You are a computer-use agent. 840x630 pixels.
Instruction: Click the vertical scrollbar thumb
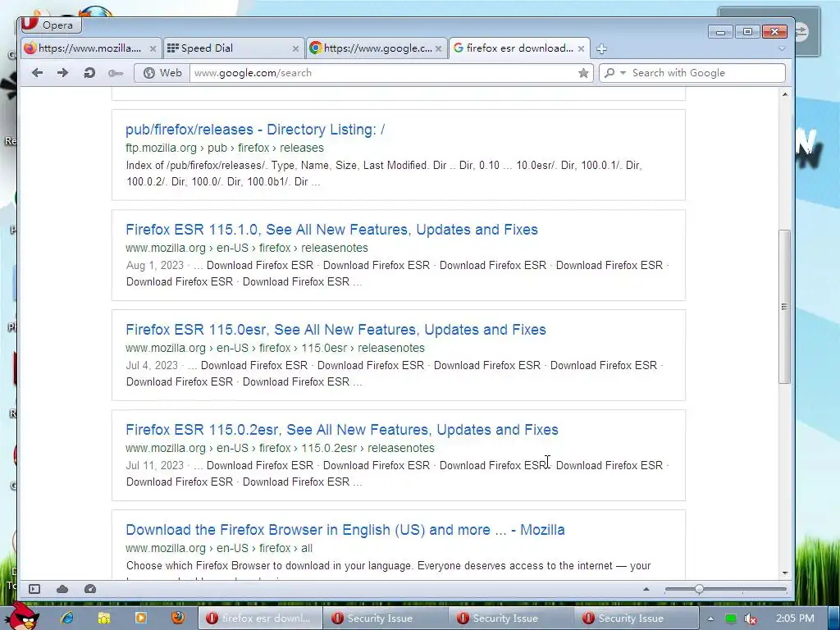784,307
